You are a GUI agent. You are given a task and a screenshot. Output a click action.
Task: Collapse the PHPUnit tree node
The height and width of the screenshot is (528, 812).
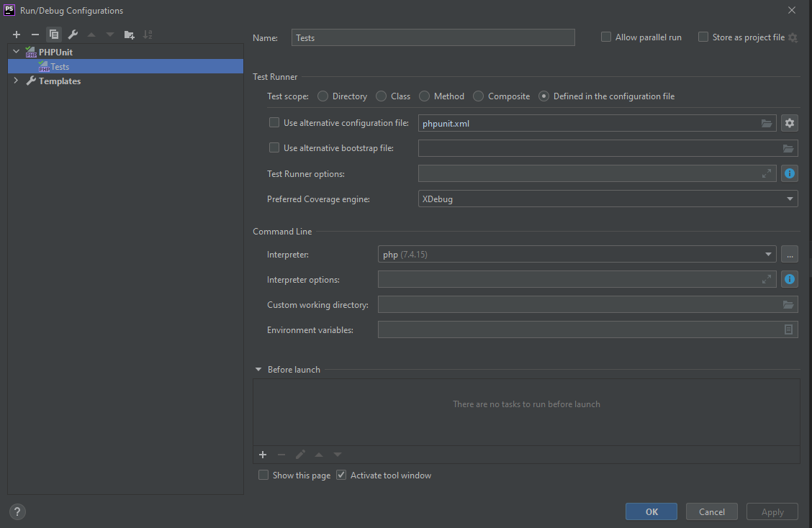tap(16, 52)
